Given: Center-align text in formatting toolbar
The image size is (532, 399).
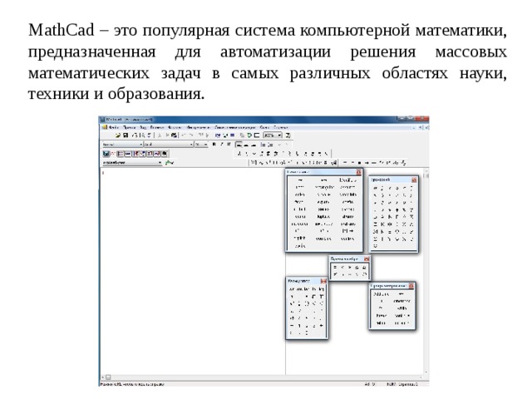Looking at the screenshot, I should click(246, 144).
